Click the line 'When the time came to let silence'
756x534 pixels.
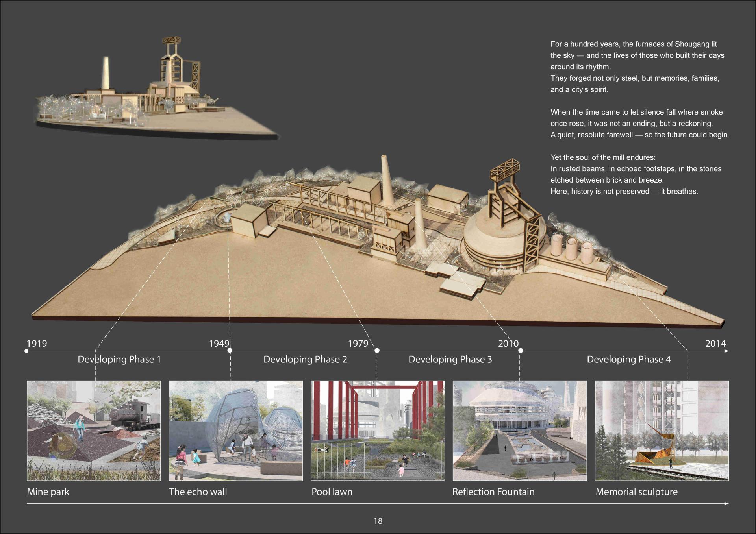(636, 112)
